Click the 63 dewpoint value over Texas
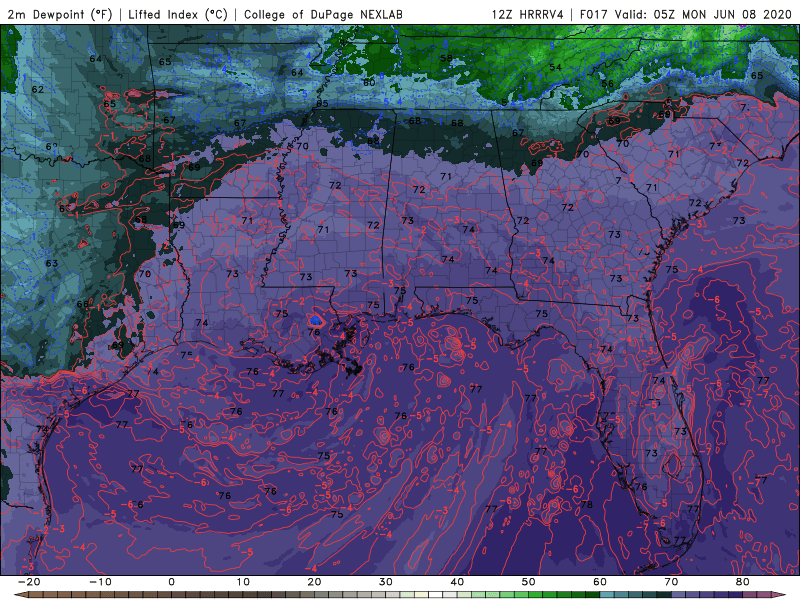This screenshot has height=600, width=800. click(x=52, y=263)
